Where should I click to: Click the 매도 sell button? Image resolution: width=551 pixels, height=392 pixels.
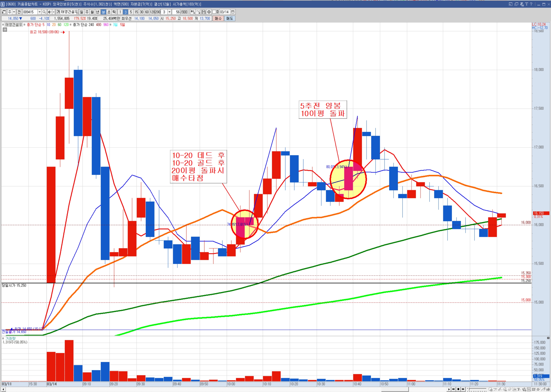tap(230, 18)
